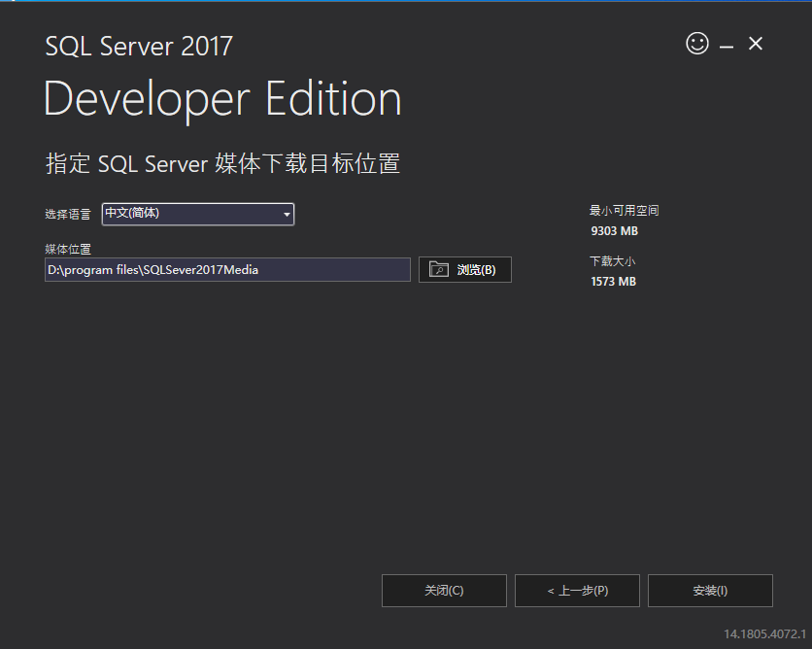
Task: Go back with the 上一步(P) button
Action: point(577,590)
